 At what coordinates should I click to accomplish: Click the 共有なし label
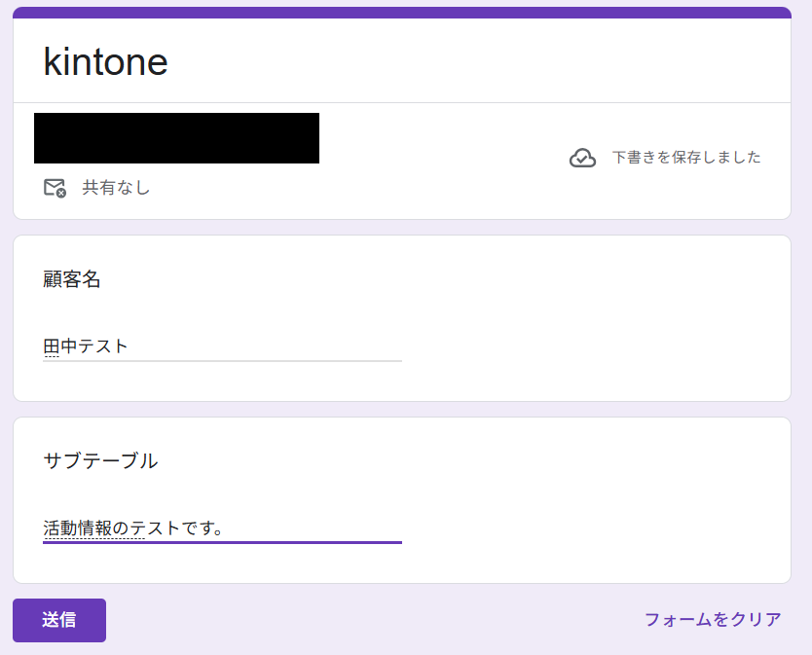tap(116, 188)
